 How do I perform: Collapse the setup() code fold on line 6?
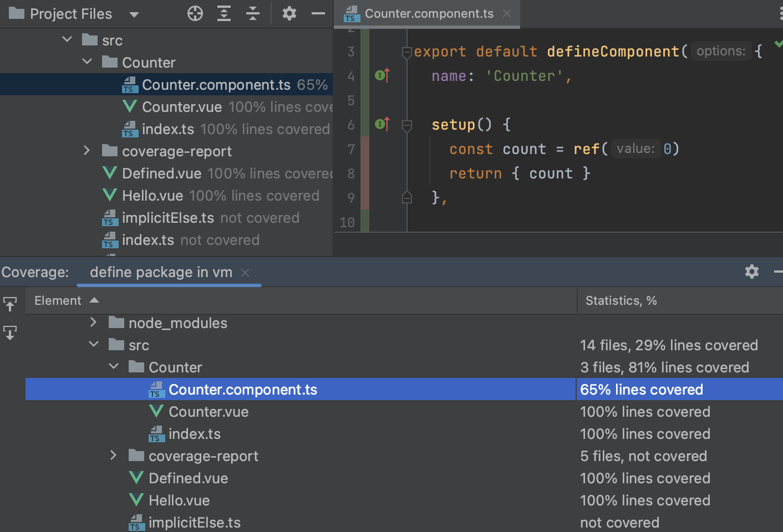(x=407, y=124)
